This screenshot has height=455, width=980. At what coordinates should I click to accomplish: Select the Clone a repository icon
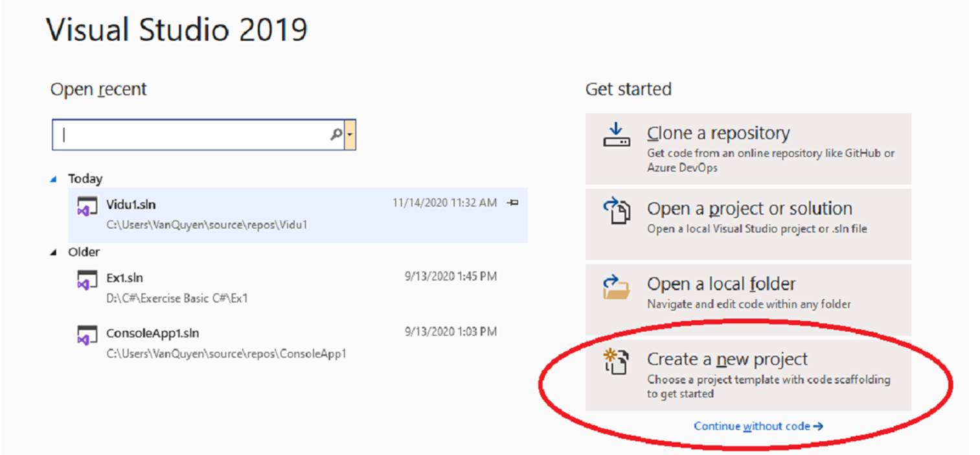coord(617,134)
